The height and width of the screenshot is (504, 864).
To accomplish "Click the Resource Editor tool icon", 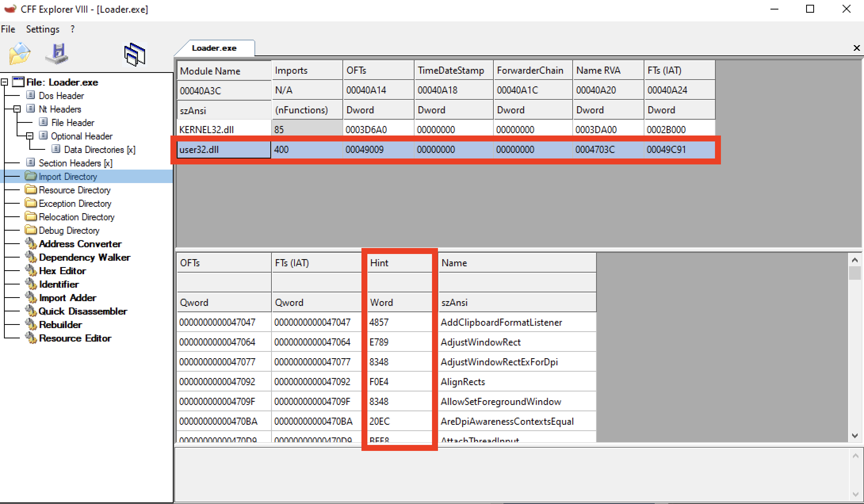I will (x=31, y=338).
